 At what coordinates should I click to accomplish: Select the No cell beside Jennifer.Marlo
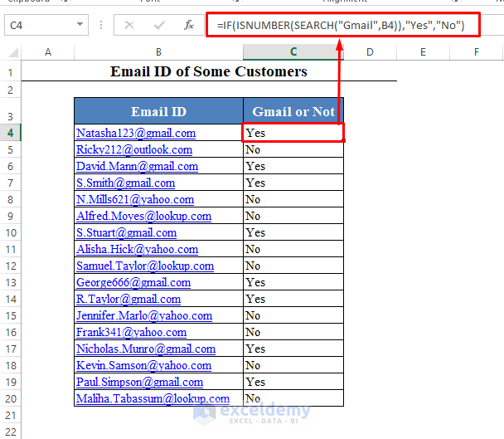click(x=293, y=315)
